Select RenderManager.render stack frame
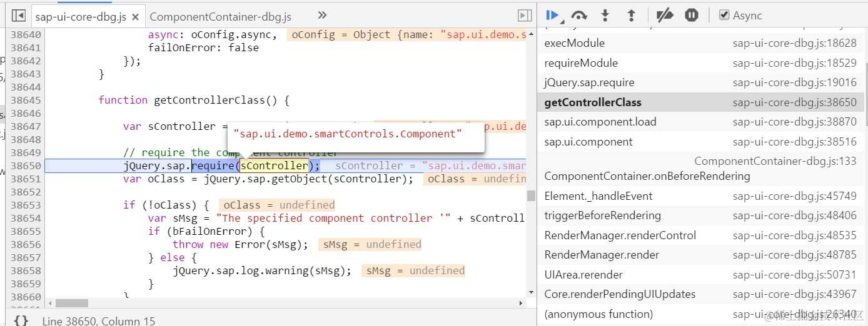868x326 pixels. [700, 255]
